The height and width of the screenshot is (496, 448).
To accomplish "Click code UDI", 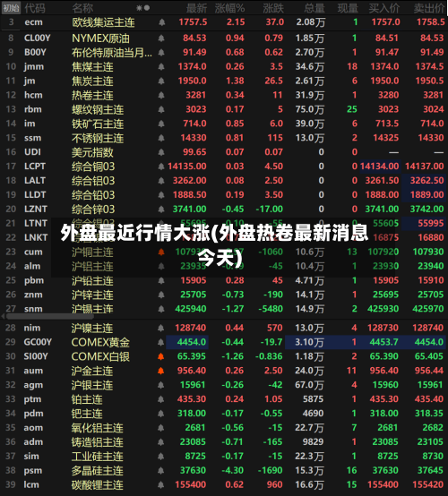I will pyautogui.click(x=32, y=152).
